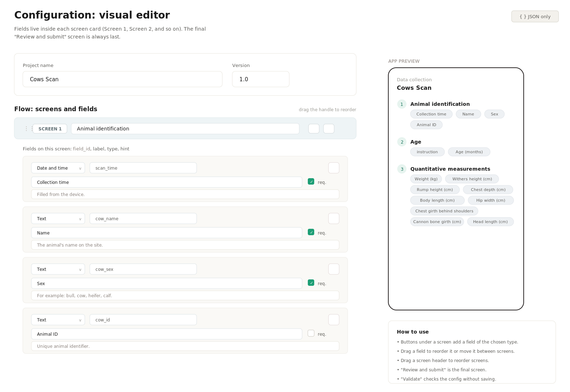Click the scan_time field id input

tap(143, 168)
